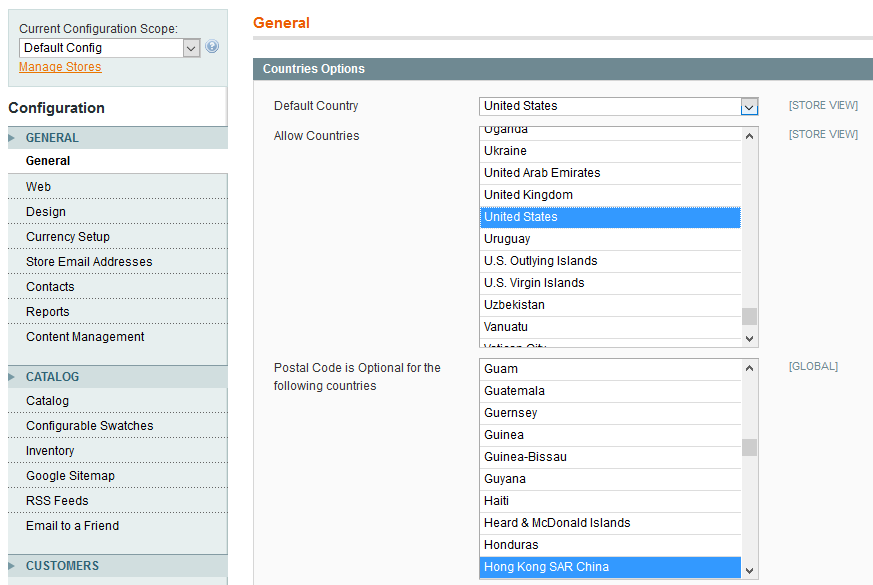Click the postal code list scrollbar thumb
The height and width of the screenshot is (585, 873).
pos(749,447)
